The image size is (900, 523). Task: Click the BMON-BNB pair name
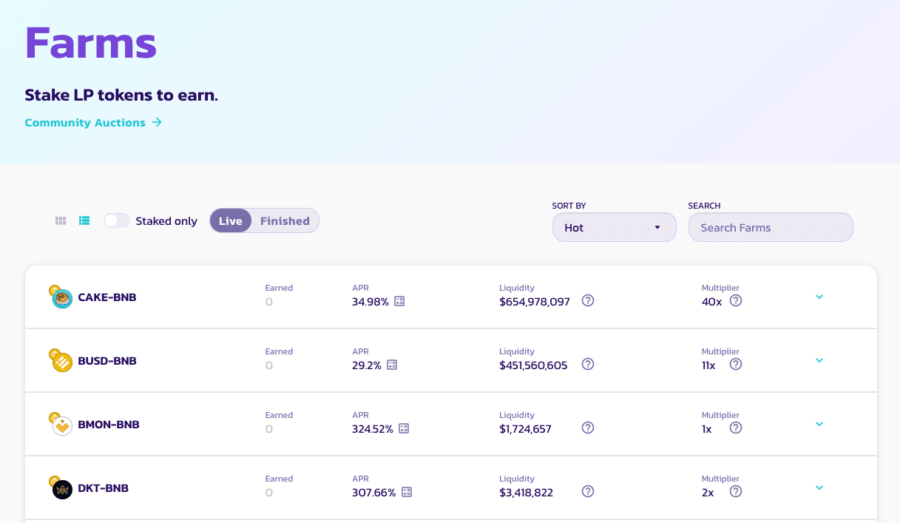109,425
